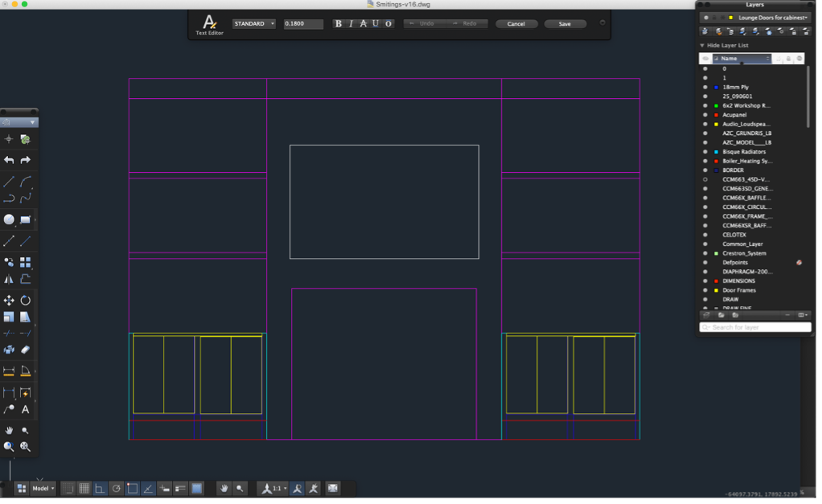Open the STANDARD text style dropdown
Viewport: 822px width, 504px height.
pyautogui.click(x=253, y=23)
